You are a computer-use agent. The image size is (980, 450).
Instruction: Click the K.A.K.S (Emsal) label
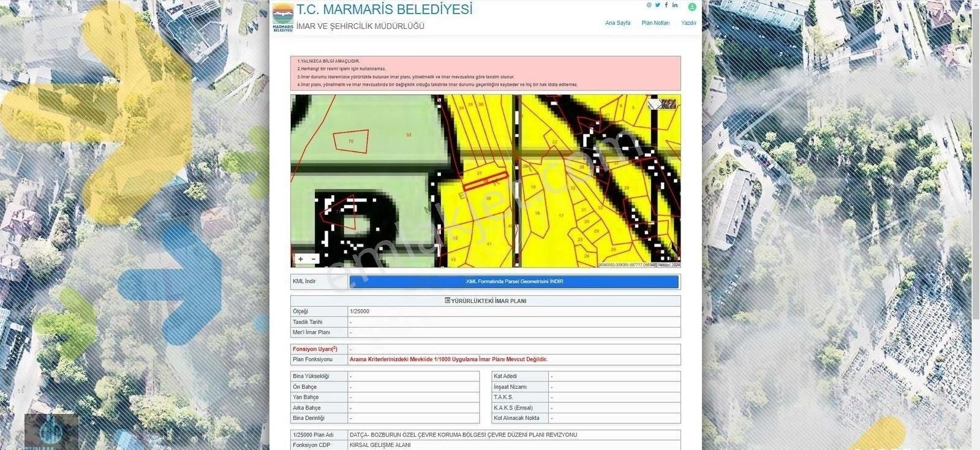tap(513, 408)
